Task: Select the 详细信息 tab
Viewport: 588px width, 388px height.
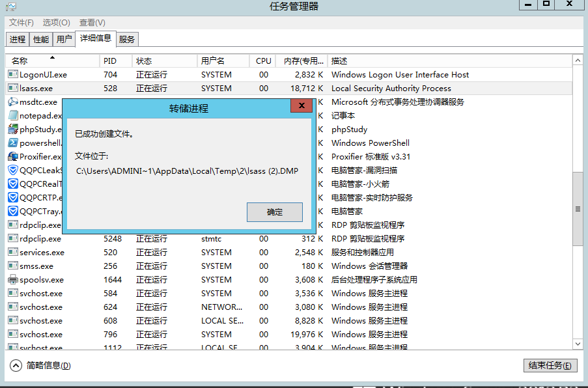Action: 96,38
